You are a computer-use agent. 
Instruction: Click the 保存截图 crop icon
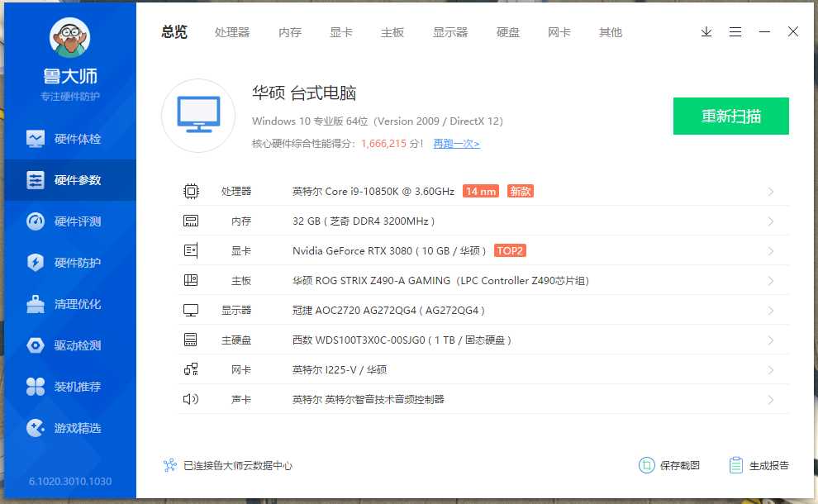point(646,465)
